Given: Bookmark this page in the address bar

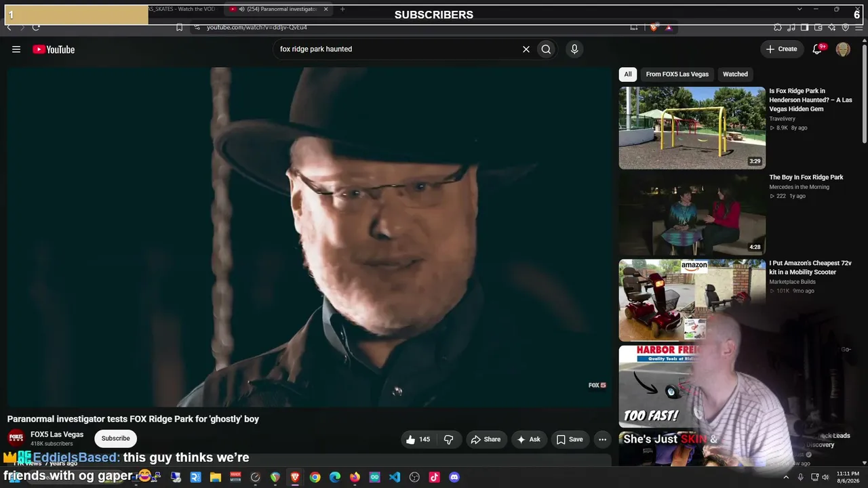Looking at the screenshot, I should 179,27.
